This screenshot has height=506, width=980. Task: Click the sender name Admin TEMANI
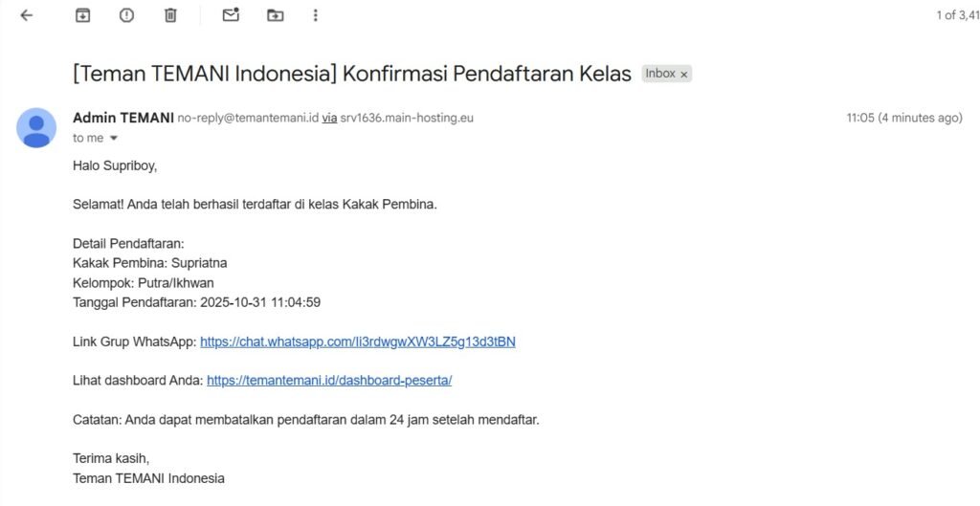(122, 118)
